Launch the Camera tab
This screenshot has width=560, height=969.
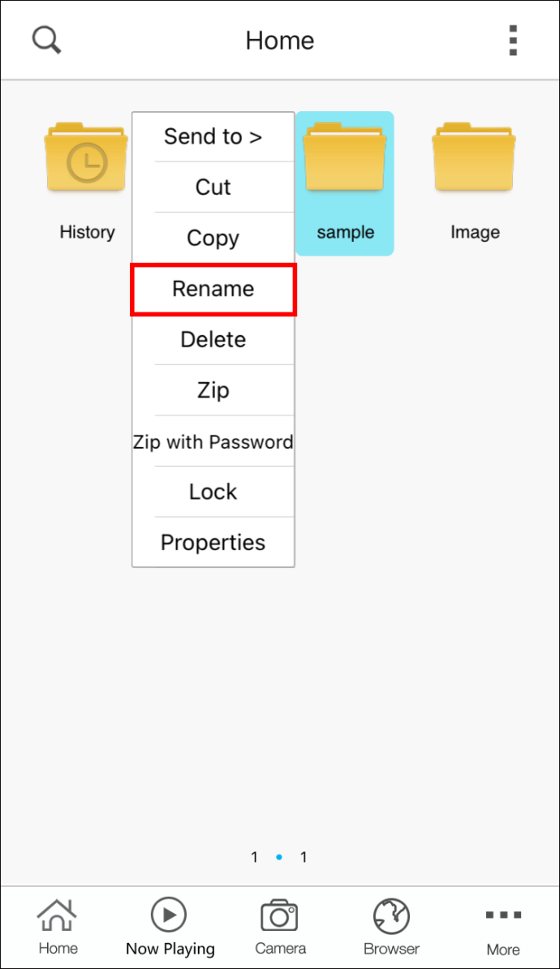click(x=280, y=927)
